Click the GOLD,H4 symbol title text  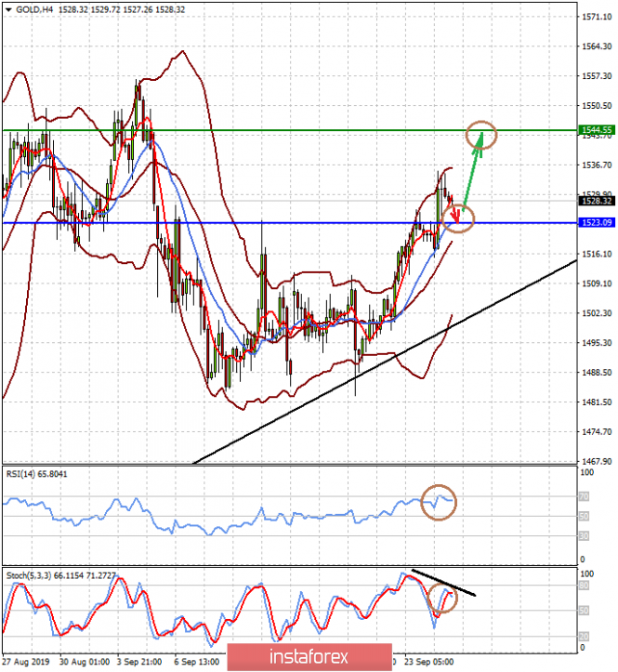[x=34, y=9]
